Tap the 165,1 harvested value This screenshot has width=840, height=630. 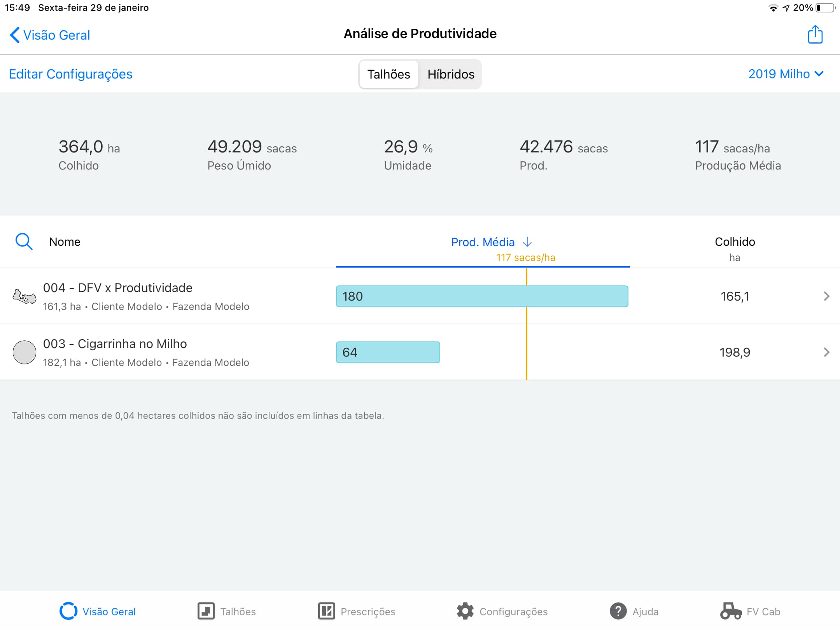click(x=735, y=296)
